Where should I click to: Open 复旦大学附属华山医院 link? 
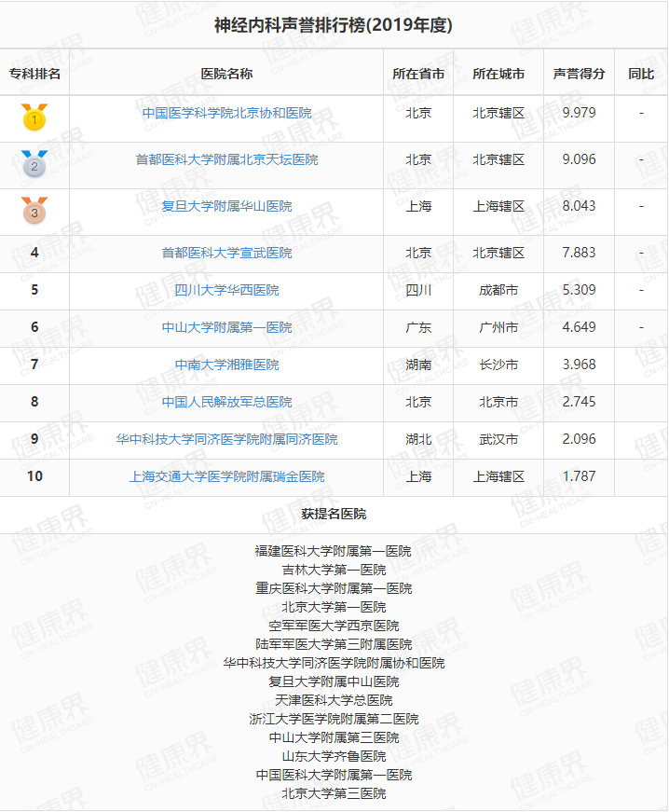[226, 206]
